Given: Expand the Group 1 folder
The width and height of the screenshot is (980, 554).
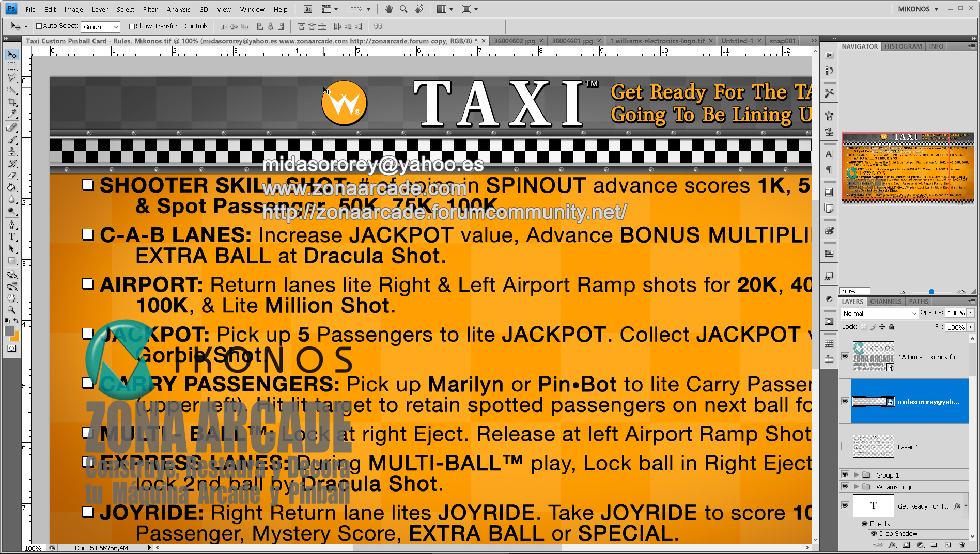Looking at the screenshot, I should 856,474.
